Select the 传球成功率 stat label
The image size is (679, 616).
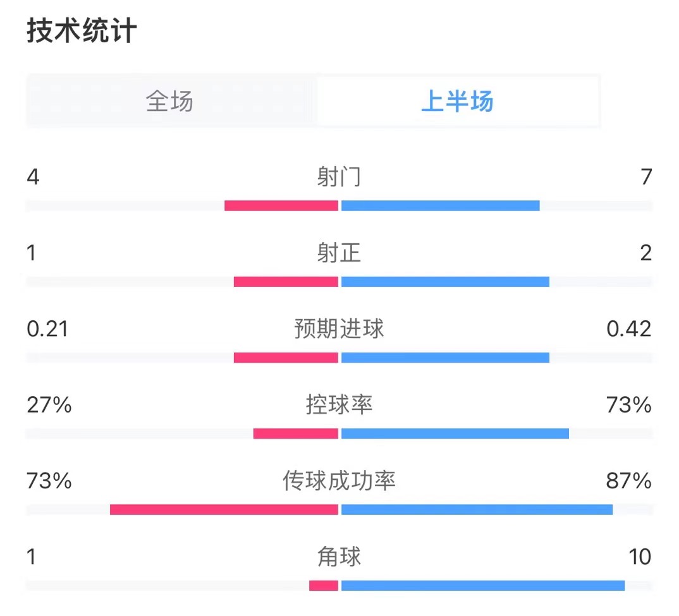339,481
